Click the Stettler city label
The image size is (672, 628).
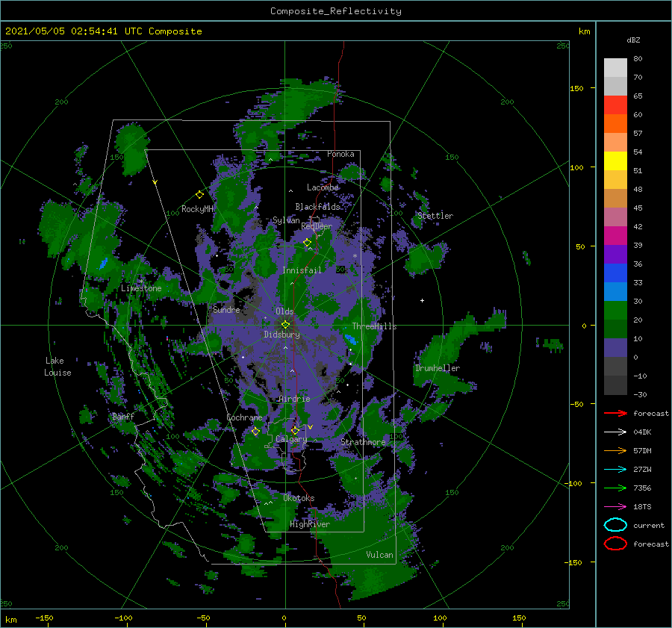tap(435, 216)
